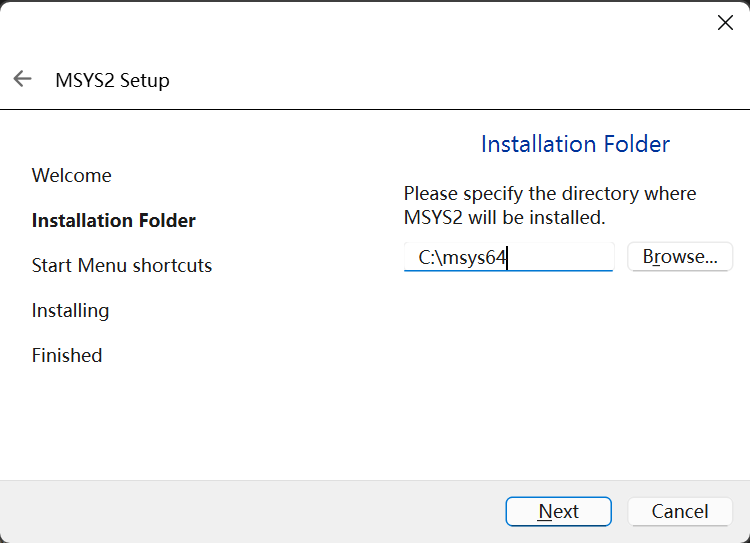Click the gray footer bar left of Next

(250, 511)
